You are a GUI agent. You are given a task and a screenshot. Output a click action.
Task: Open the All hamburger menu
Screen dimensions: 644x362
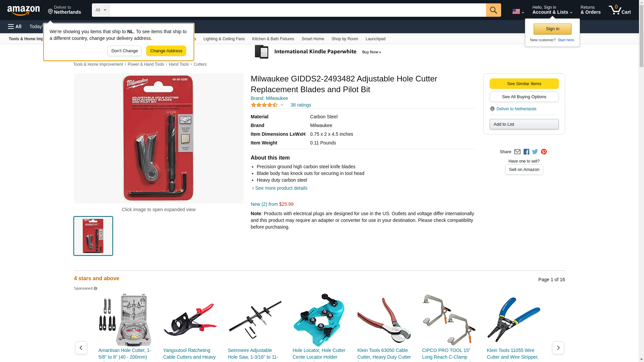(x=15, y=26)
